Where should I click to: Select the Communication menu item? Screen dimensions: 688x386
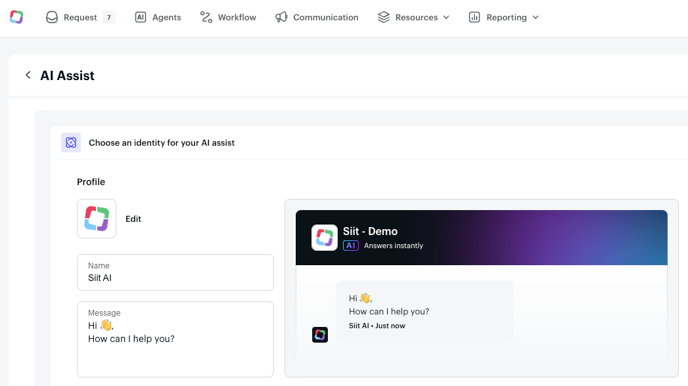click(317, 17)
